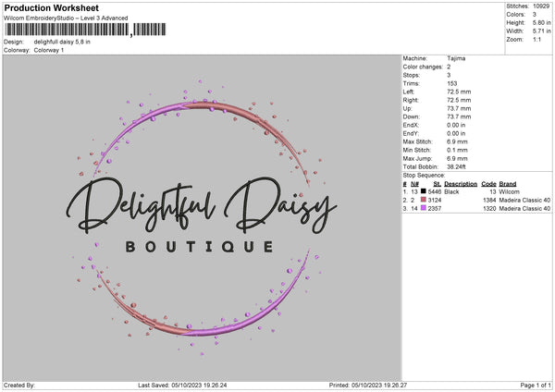Click the Height value 5.80 in
555x392 pixels.
click(x=541, y=22)
